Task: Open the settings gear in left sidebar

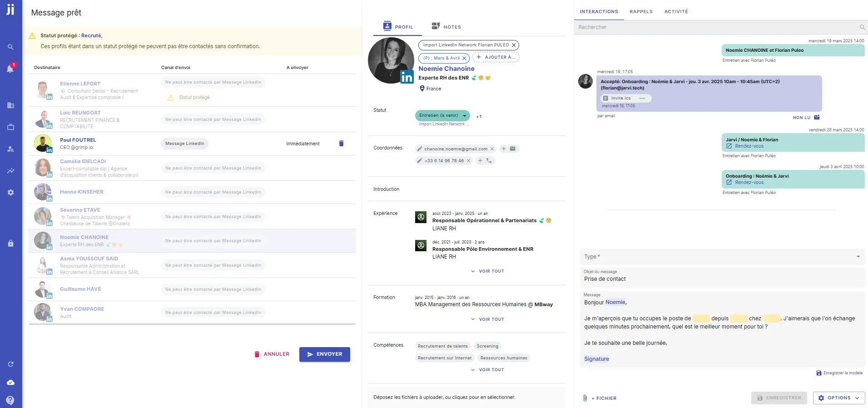Action: (10, 193)
